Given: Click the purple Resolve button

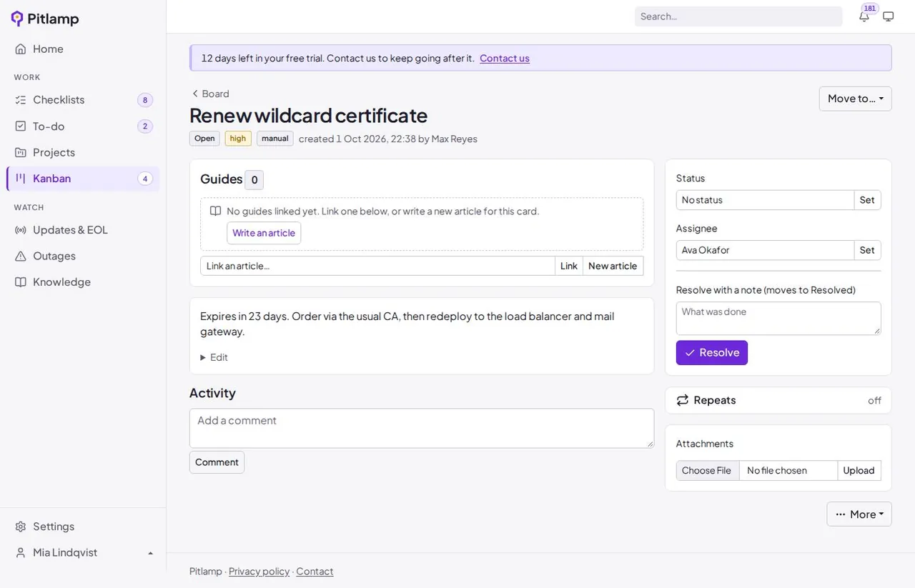Looking at the screenshot, I should 712,353.
